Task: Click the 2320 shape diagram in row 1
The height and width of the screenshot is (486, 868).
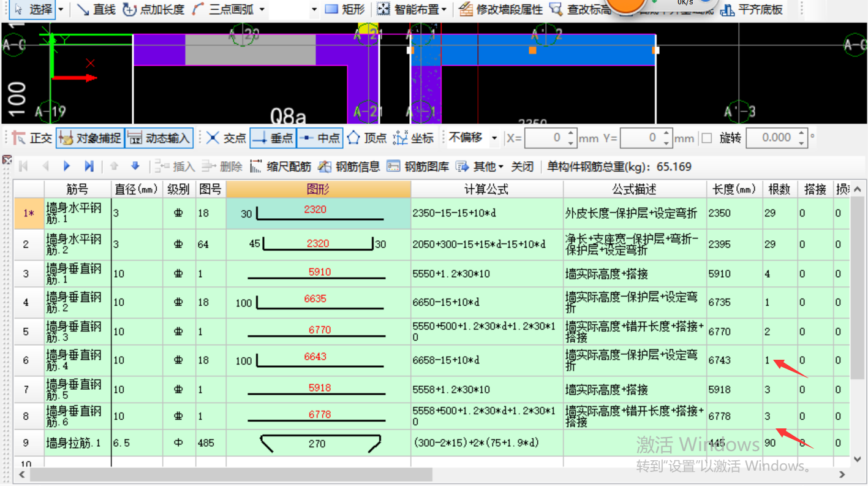Action: click(x=318, y=213)
